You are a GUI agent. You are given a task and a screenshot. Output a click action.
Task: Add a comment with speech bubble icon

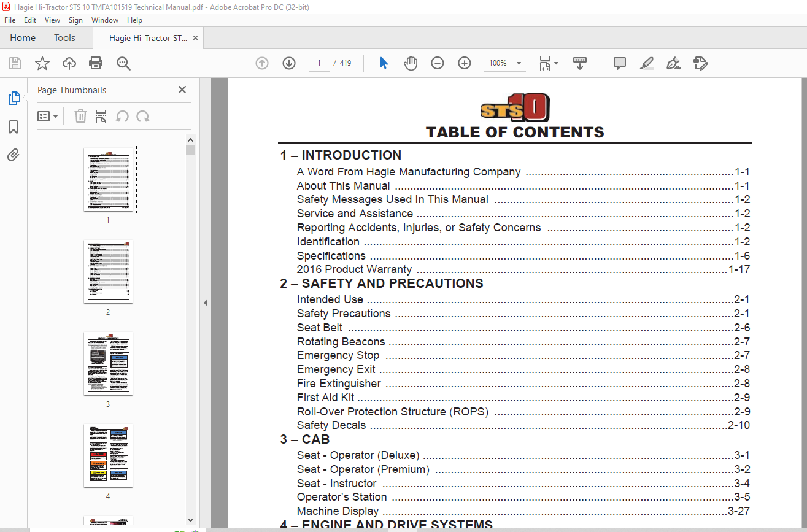pyautogui.click(x=620, y=63)
